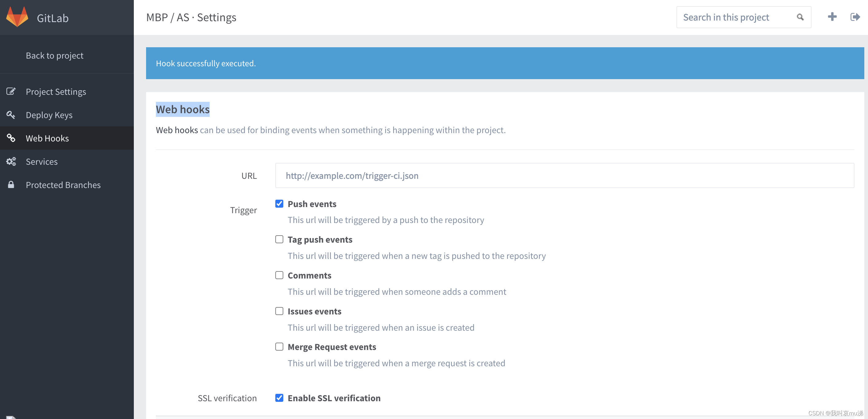Open Deploy Keys via the key icon
The height and width of the screenshot is (419, 868).
tap(11, 115)
